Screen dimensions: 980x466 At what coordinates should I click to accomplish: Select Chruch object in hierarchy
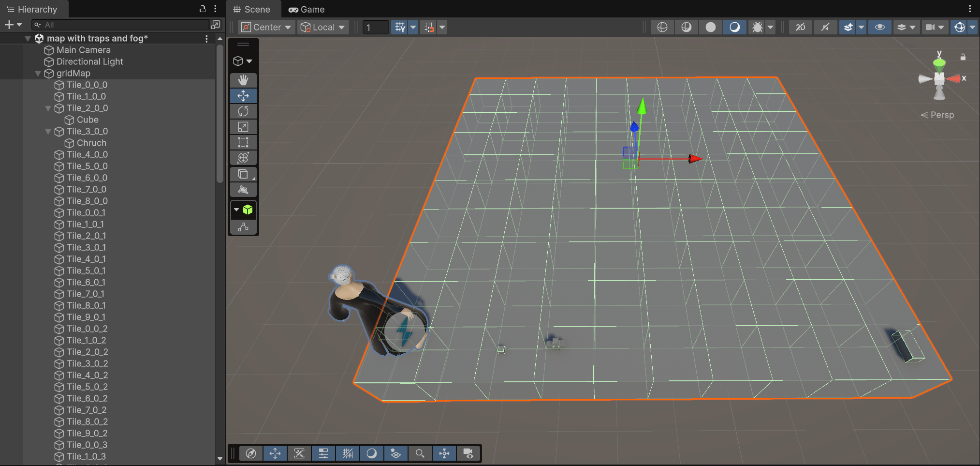[x=91, y=143]
